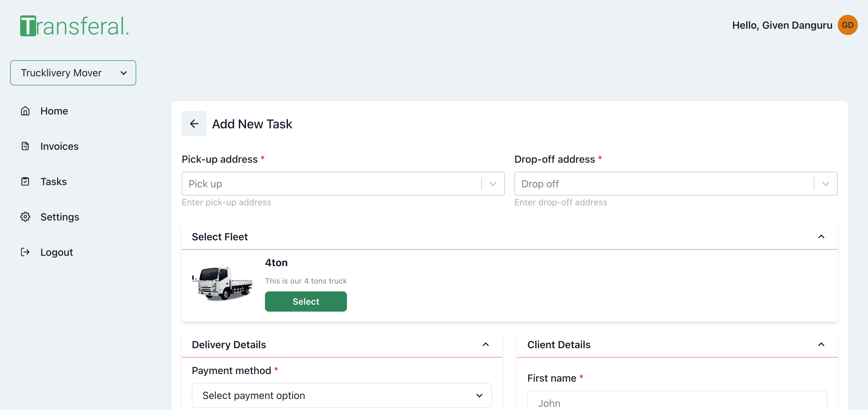The image size is (868, 410).
Task: Collapse the Select Fleet section
Action: point(821,237)
